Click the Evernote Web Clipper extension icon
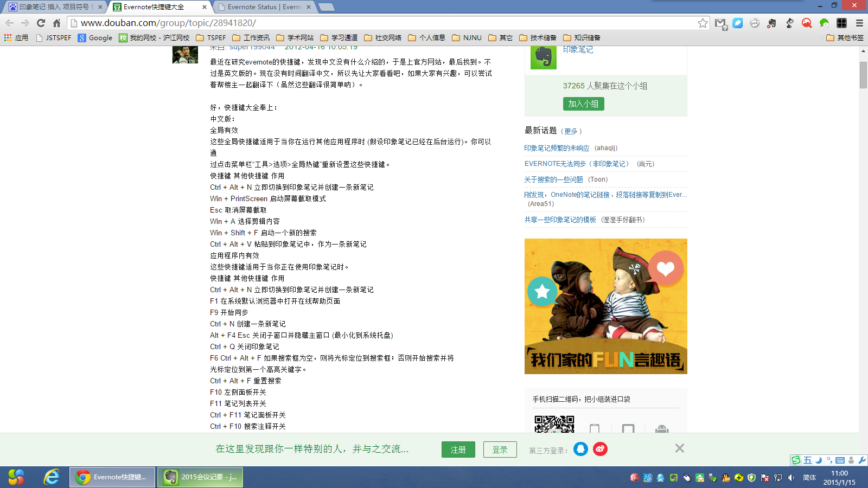 coord(772,23)
